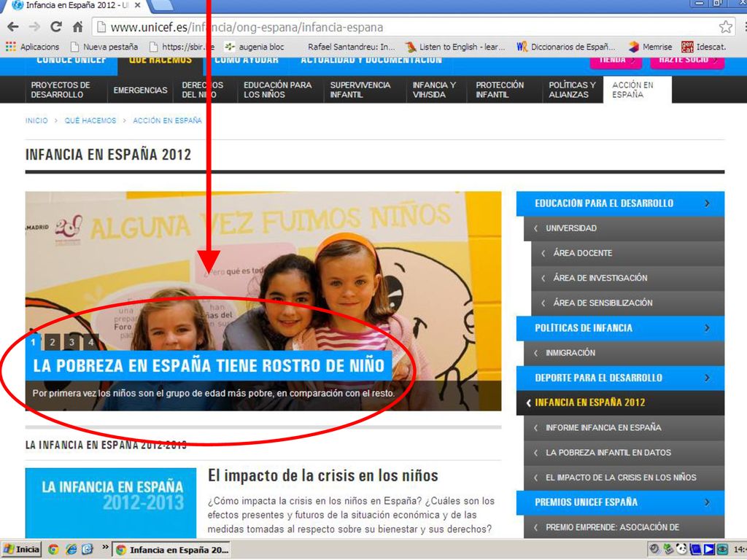This screenshot has height=560, width=747.
Task: Open sidebar item El Impacto de la Crisis
Action: point(624,477)
